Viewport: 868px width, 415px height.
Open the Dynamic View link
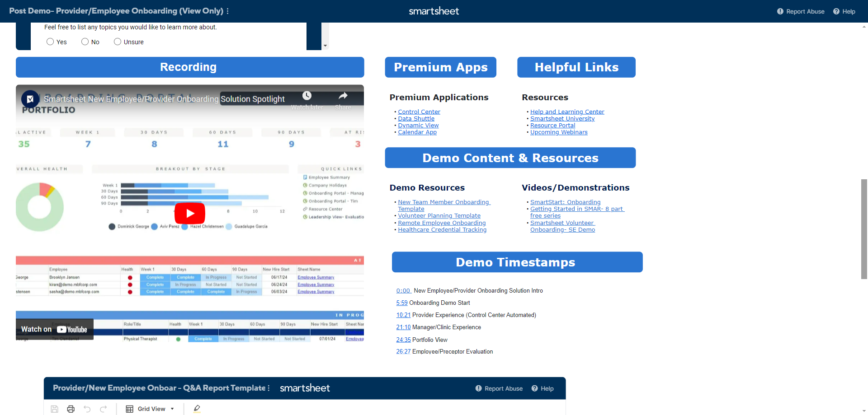click(418, 125)
